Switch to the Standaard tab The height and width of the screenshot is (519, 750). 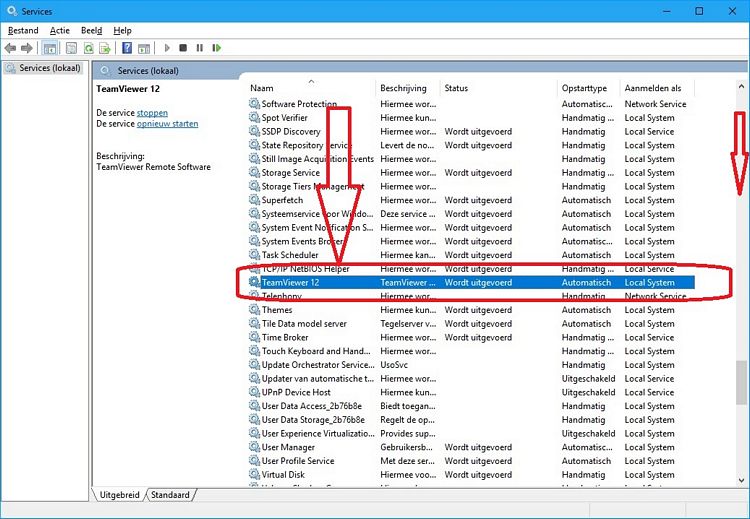click(170, 495)
